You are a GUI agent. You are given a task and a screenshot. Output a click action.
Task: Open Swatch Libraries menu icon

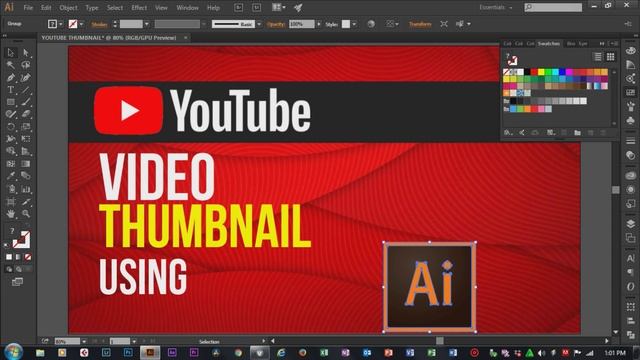(x=508, y=133)
